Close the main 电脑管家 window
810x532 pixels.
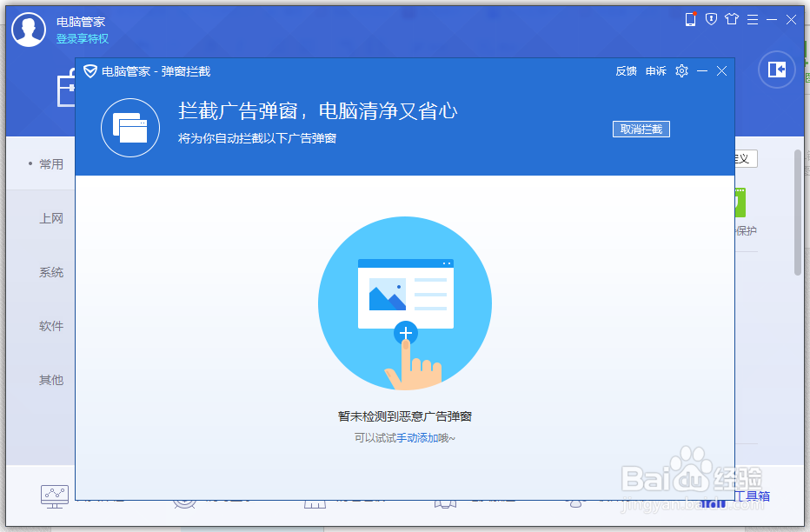click(x=791, y=20)
